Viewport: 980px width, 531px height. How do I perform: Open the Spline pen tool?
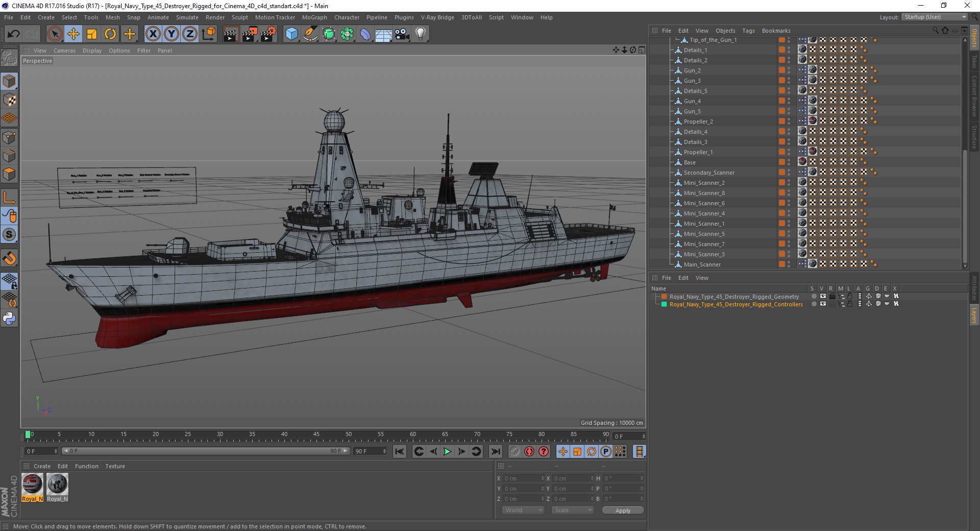click(310, 34)
